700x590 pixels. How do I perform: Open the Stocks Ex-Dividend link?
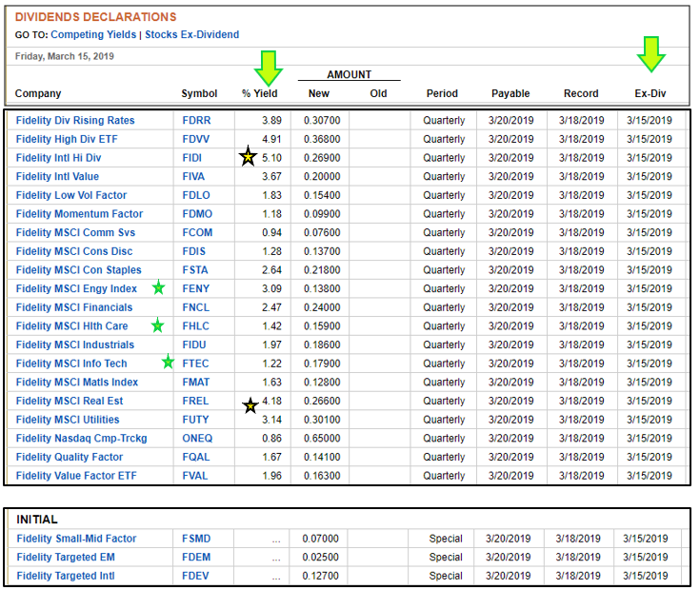coord(191,35)
